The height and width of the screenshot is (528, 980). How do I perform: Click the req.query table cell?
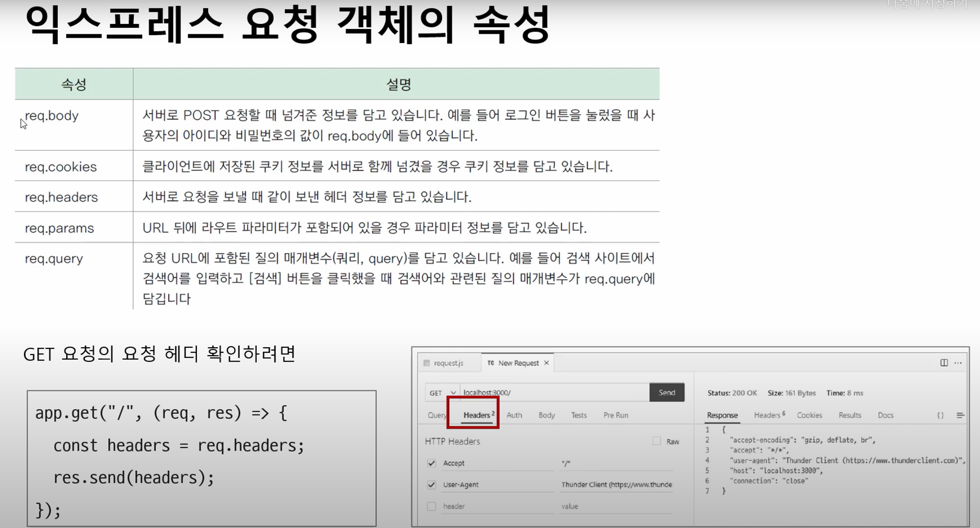pos(73,276)
